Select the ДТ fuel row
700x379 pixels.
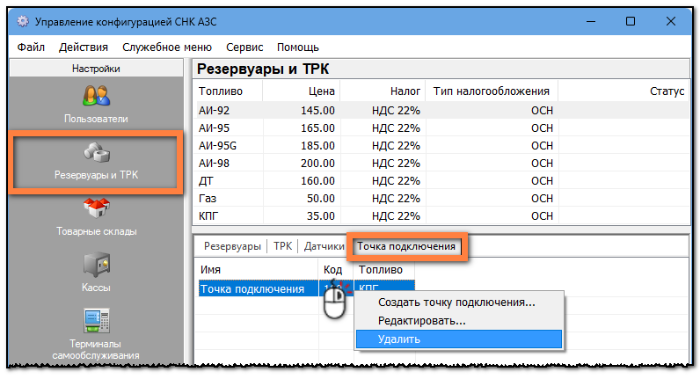point(442,181)
